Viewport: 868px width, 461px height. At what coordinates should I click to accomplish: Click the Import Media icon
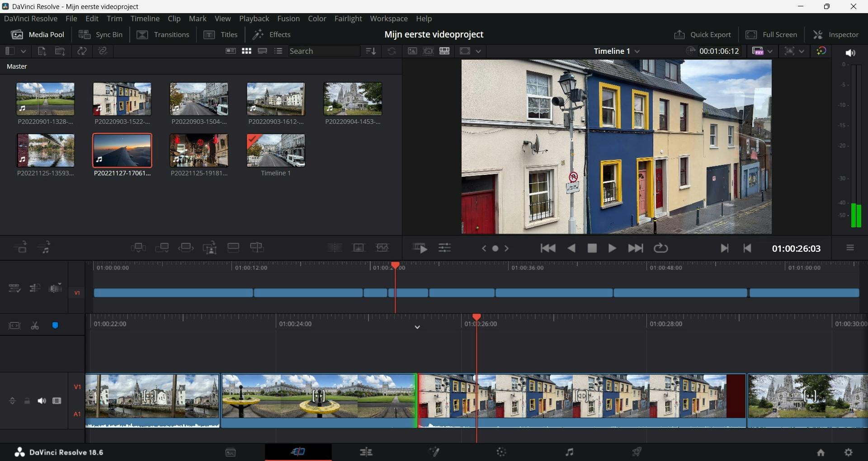[x=42, y=51]
